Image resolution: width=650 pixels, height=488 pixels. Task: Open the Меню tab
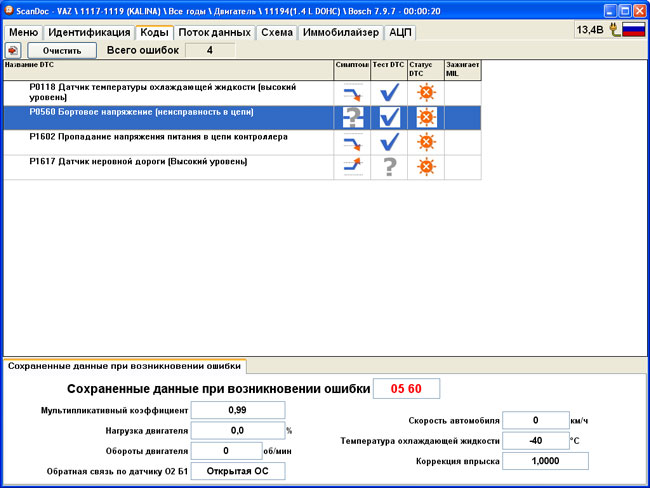click(x=23, y=32)
